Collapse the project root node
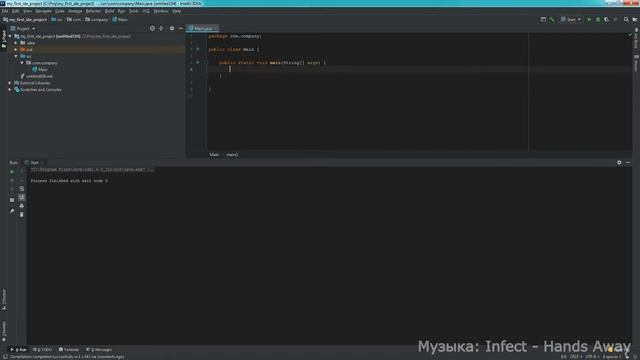This screenshot has width=640, height=360. click(10, 36)
